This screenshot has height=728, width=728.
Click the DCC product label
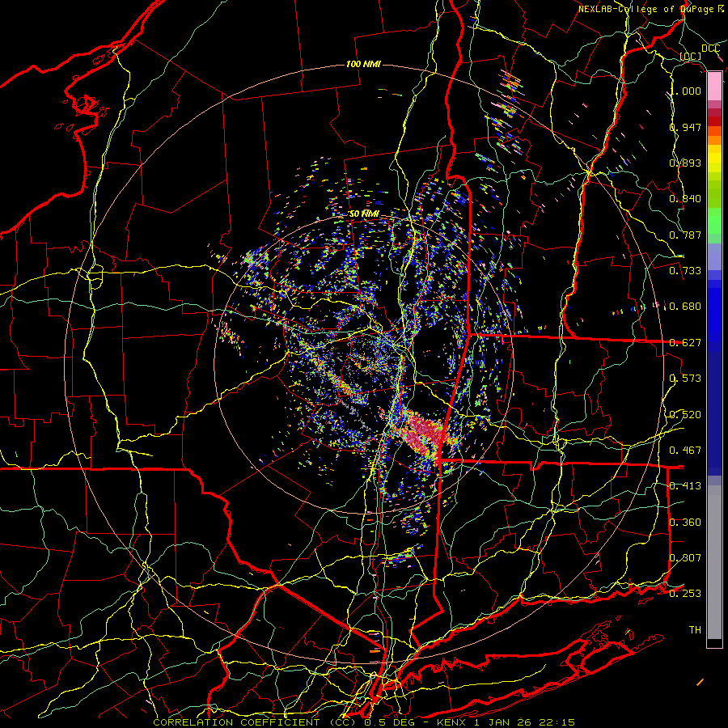710,49
